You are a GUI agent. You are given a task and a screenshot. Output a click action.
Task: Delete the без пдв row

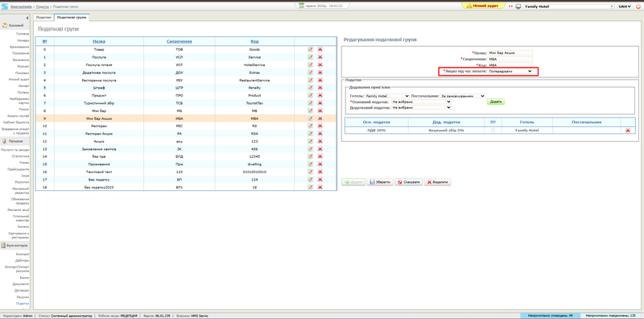pyautogui.click(x=320, y=156)
